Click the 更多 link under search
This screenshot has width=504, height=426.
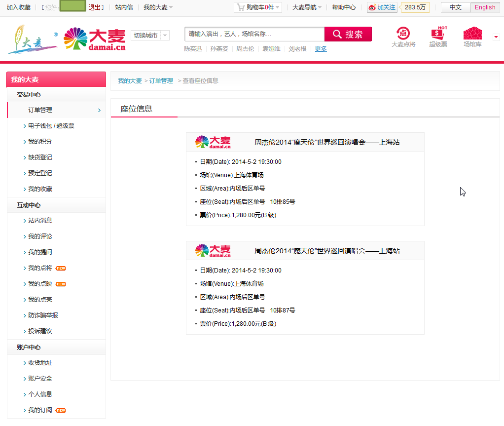pos(321,48)
